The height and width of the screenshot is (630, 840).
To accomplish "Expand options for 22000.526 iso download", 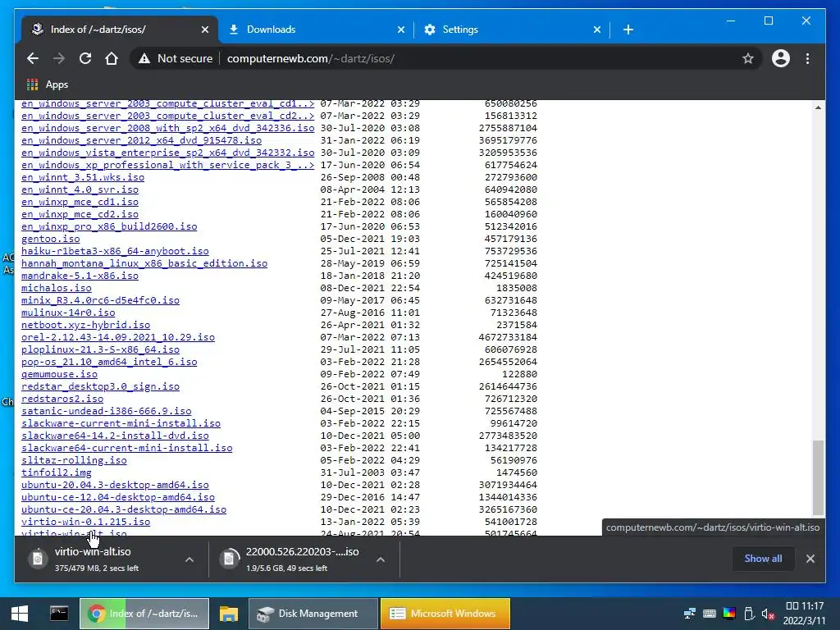I will point(381,559).
